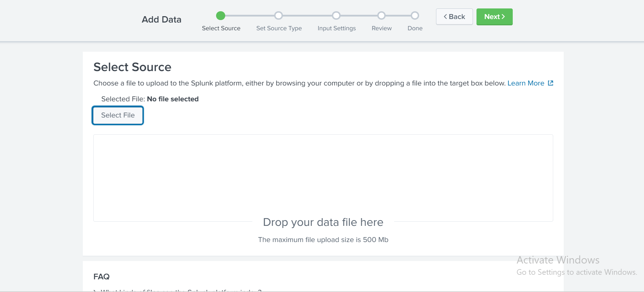
Task: Click the Input Settings step circle
Action: [336, 15]
